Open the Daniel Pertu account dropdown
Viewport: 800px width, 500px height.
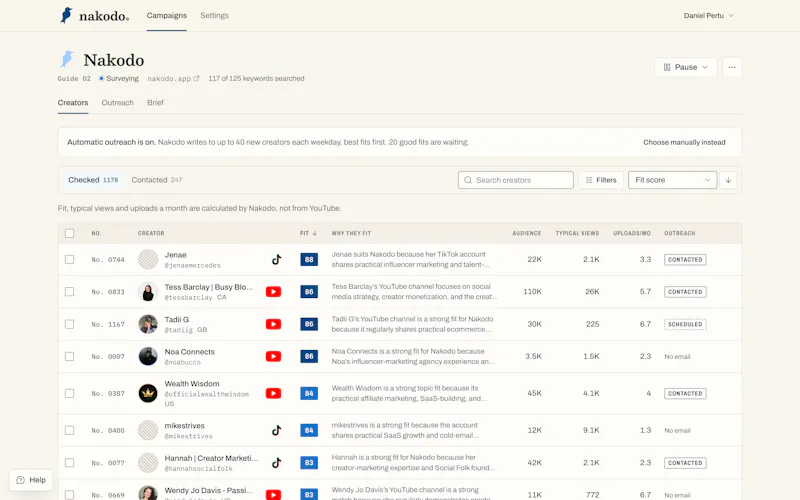click(x=709, y=16)
